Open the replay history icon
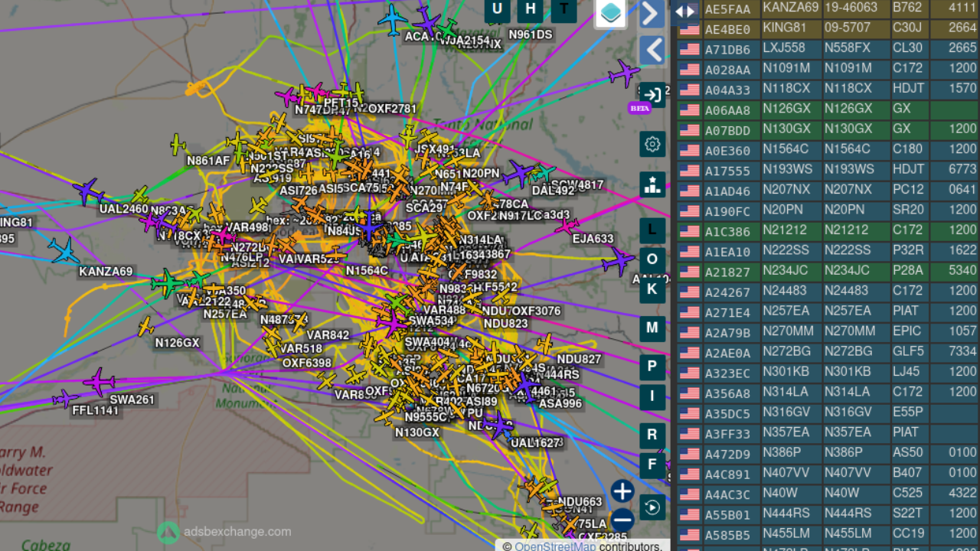This screenshot has width=980, height=551. (652, 507)
